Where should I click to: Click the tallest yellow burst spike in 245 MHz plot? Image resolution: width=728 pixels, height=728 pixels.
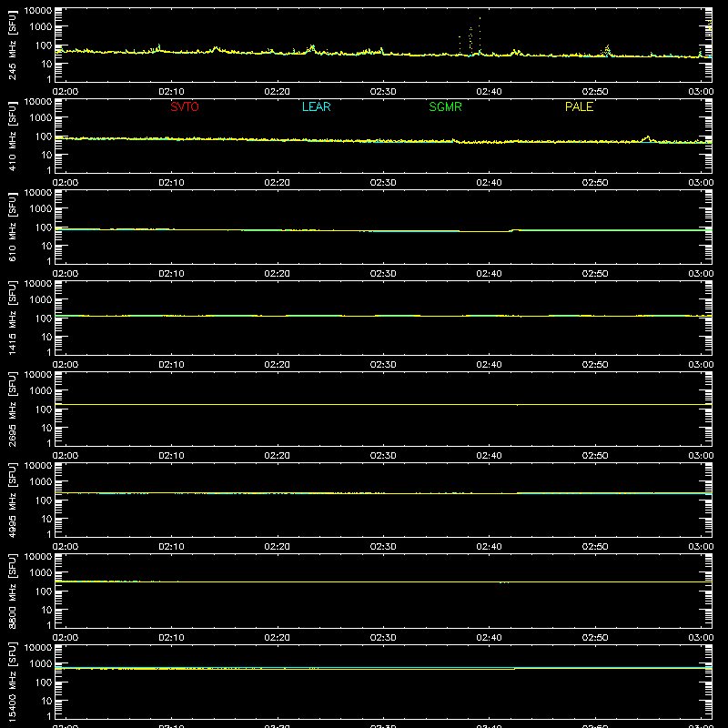click(480, 33)
